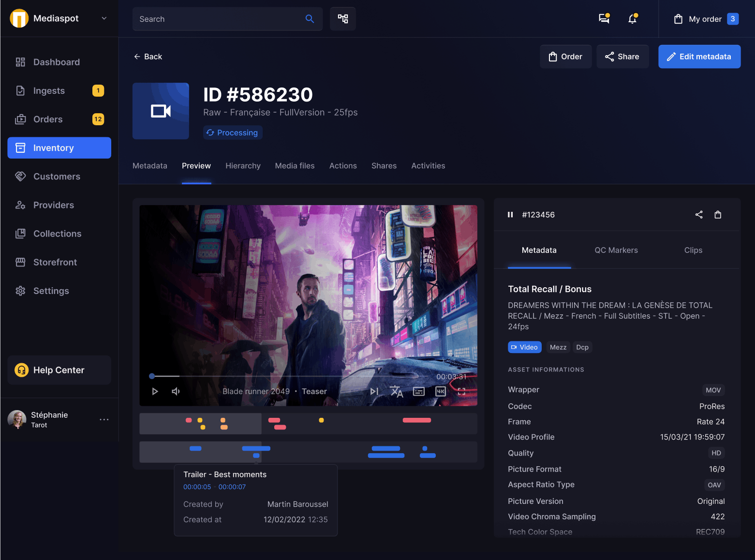Open the hierarchy tree view icon
Screen dimensions: 755x560
click(x=343, y=19)
